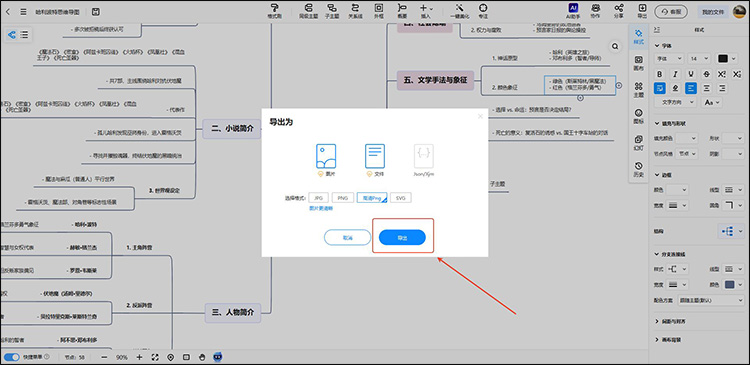Choose the SVG format option

pyautogui.click(x=400, y=198)
